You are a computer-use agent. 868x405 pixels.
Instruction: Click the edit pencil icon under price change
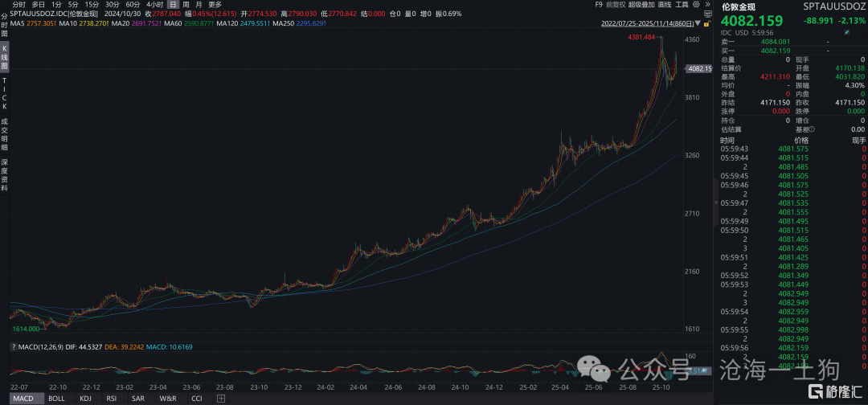tap(846, 34)
